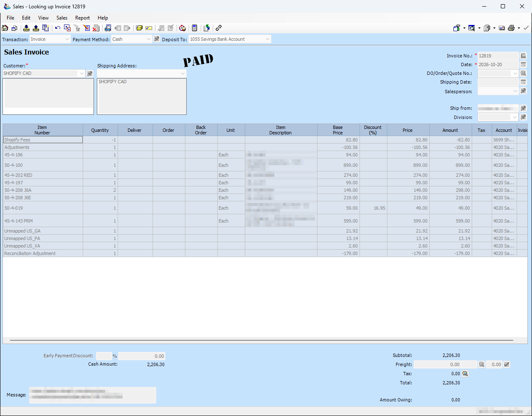Click the Store as recurring transaction icon

pos(26,28)
